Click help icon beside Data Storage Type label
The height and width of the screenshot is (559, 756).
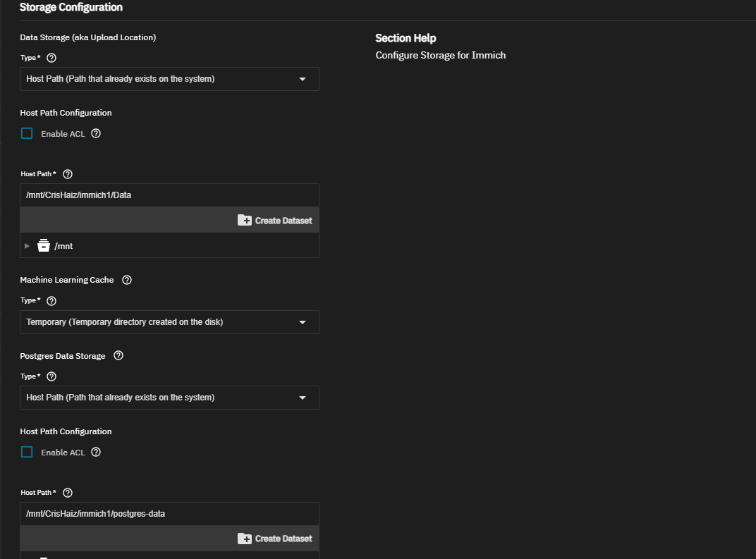(x=51, y=58)
